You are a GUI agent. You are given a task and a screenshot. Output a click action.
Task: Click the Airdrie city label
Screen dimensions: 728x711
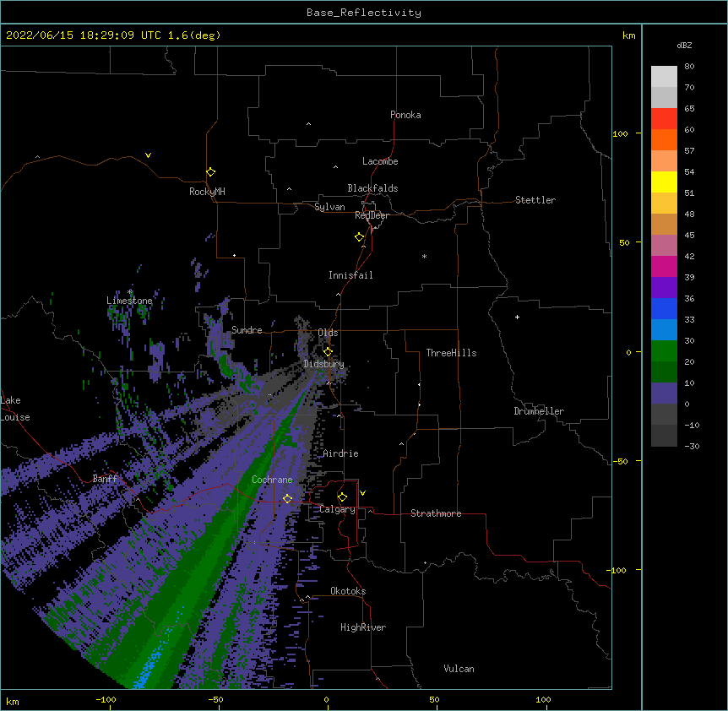click(x=341, y=453)
